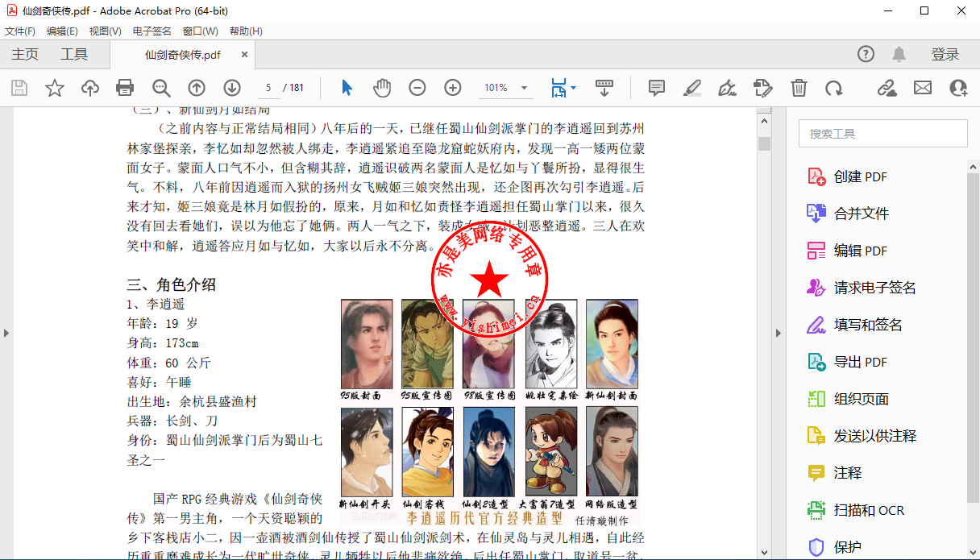Click the 李逍遥 portraits image in the page
The height and width of the screenshot is (560, 980).
click(490, 412)
